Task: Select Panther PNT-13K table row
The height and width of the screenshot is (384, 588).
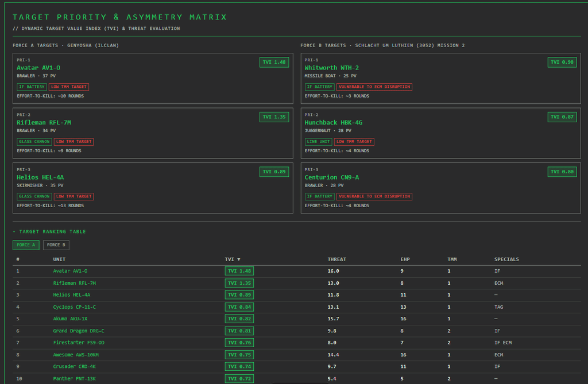Action: tap(297, 379)
